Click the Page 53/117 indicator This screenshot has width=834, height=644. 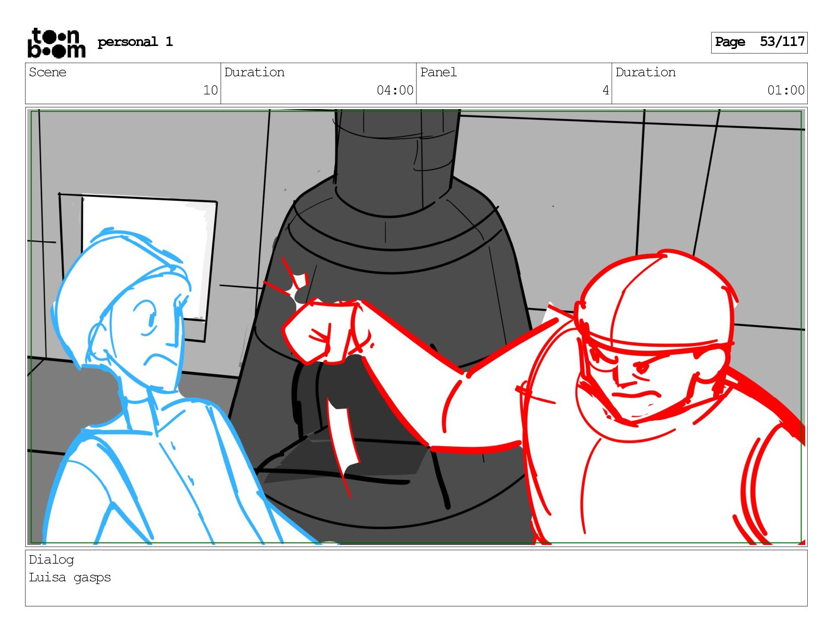759,42
